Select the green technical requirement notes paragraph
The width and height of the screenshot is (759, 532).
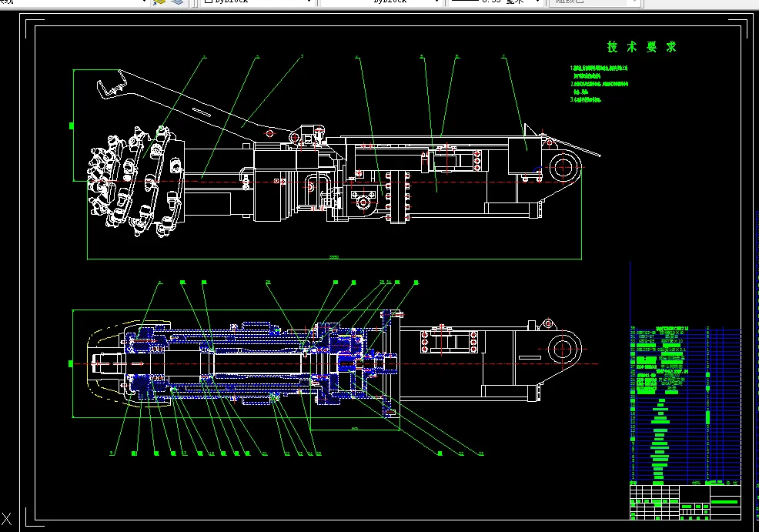599,84
